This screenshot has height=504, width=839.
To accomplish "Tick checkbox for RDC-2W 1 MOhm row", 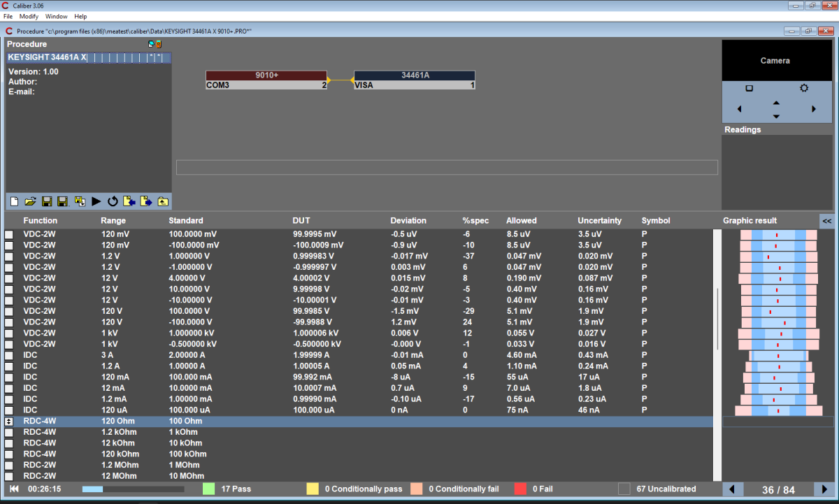I will click(9, 465).
